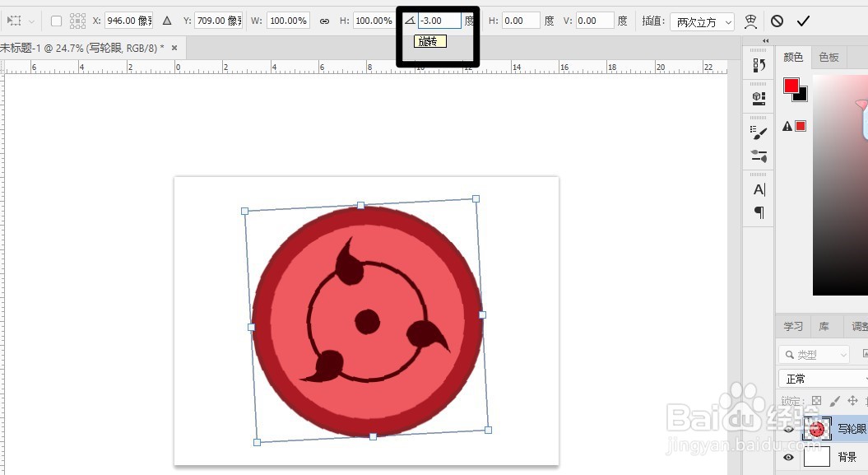Lock transparent pixels icon
Image resolution: width=868 pixels, height=475 pixels.
[x=816, y=400]
